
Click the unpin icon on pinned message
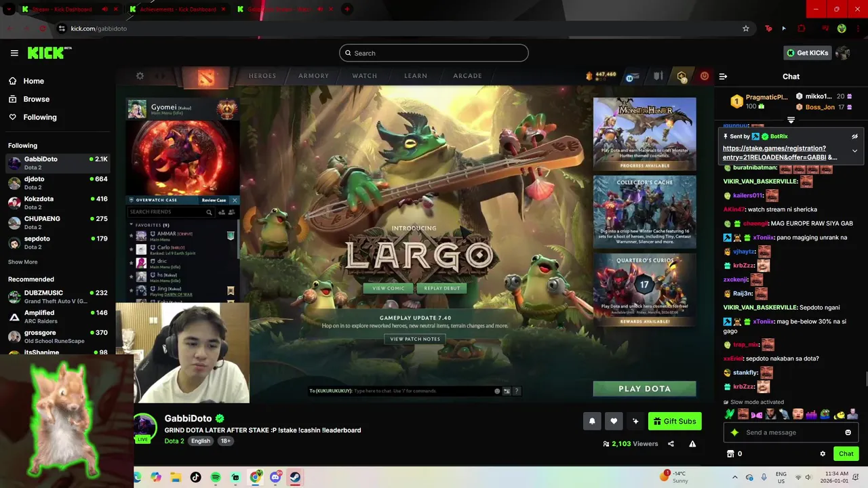(854, 136)
